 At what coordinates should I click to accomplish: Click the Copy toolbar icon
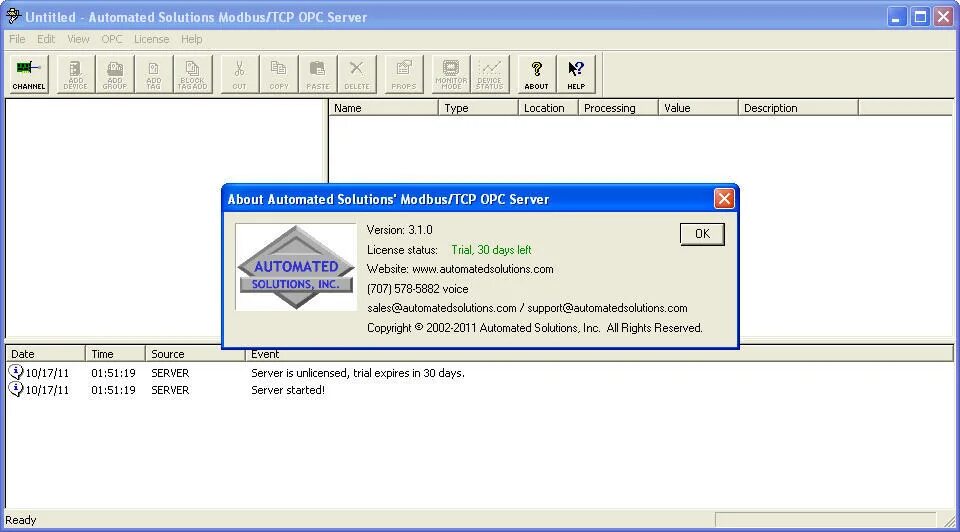pos(279,74)
